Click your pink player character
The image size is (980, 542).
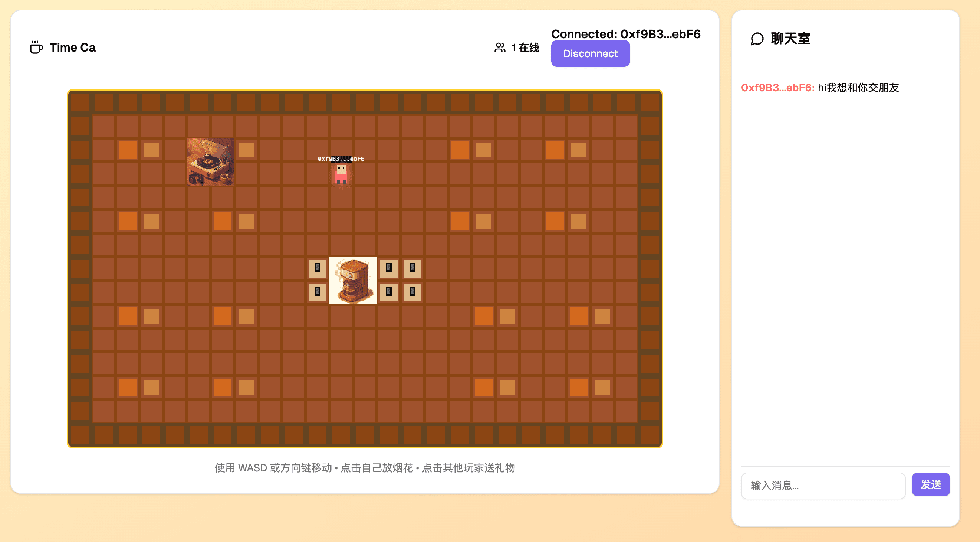tap(341, 174)
